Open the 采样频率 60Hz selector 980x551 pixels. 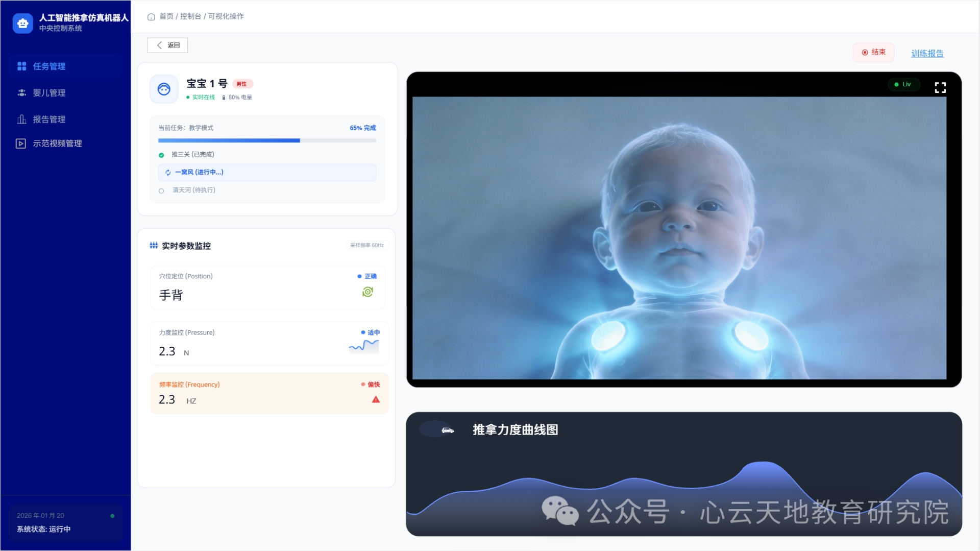coord(366,245)
